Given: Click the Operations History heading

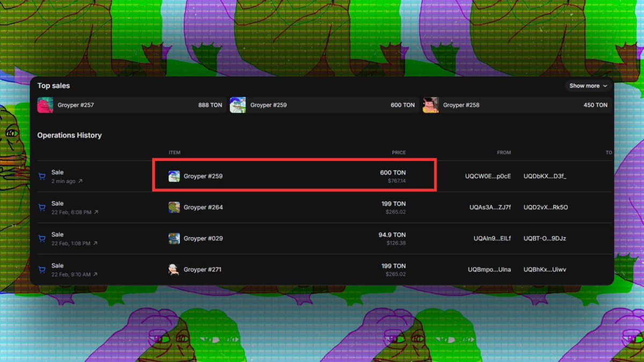Looking at the screenshot, I should click(x=69, y=135).
